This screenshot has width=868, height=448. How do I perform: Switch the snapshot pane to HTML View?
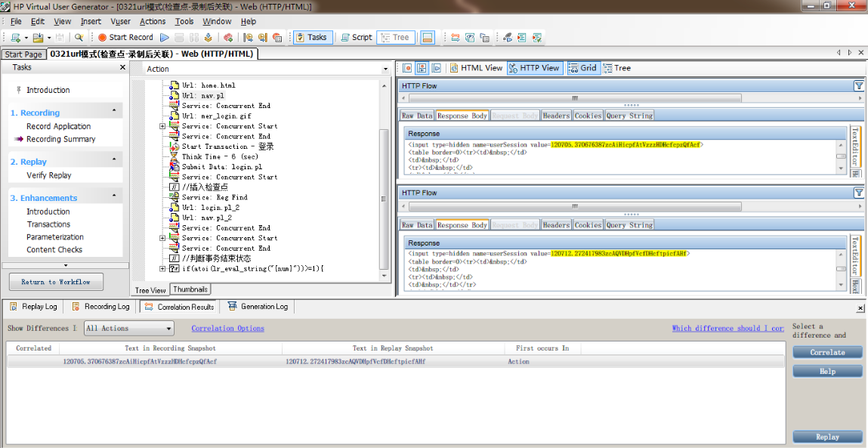tap(477, 68)
